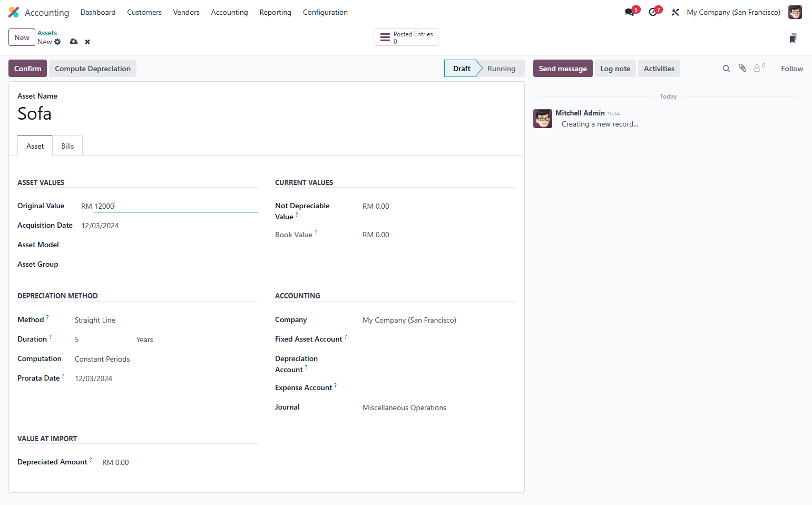The width and height of the screenshot is (812, 505).
Task: Save the record with the cloud icon
Action: pos(74,42)
